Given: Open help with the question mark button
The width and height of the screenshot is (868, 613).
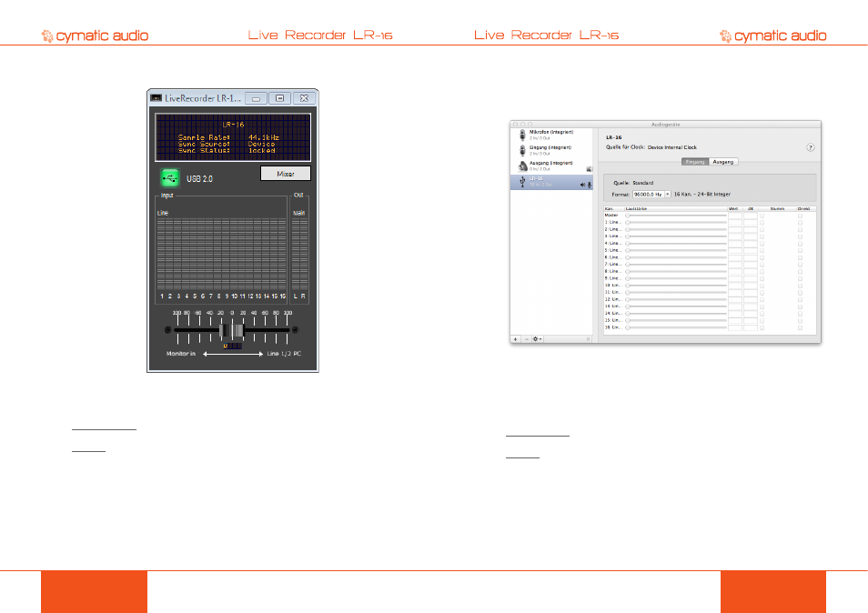Looking at the screenshot, I should [x=811, y=147].
